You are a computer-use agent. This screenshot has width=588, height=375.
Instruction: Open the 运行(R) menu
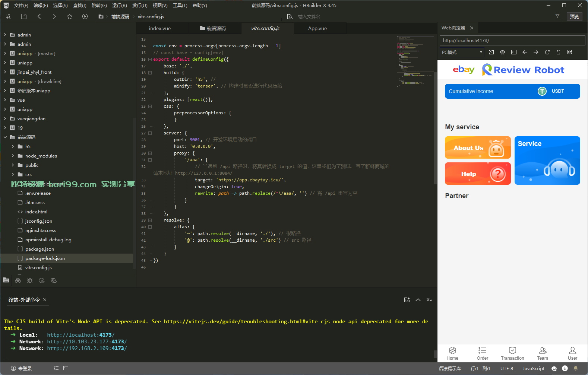click(120, 5)
